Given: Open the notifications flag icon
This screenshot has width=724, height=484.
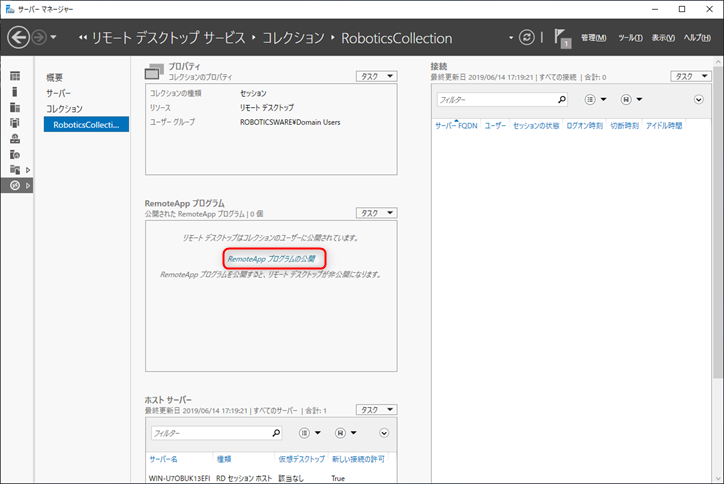Looking at the screenshot, I should (x=561, y=38).
